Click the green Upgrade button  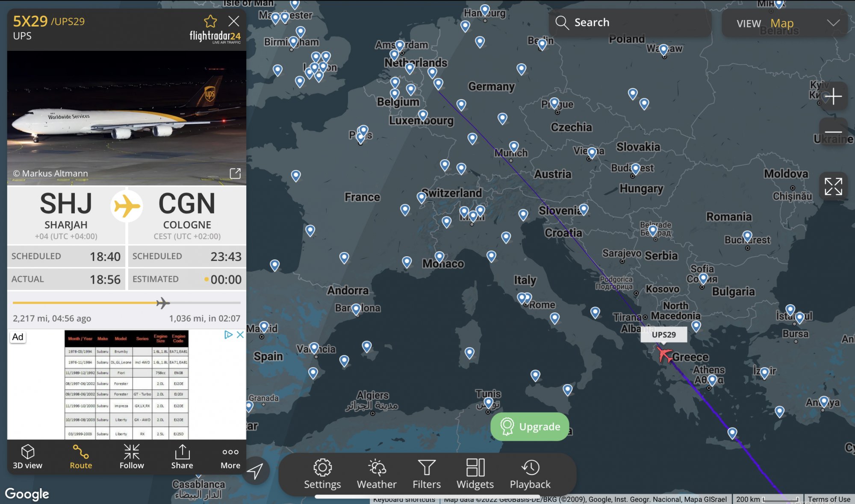(530, 426)
